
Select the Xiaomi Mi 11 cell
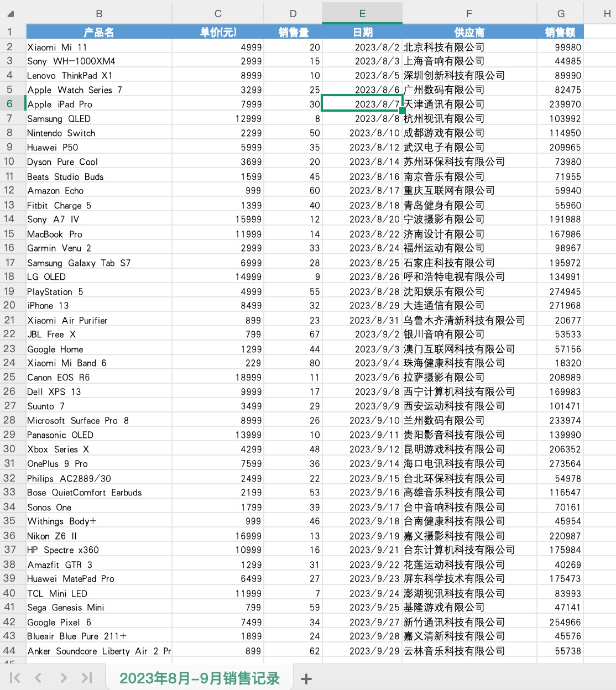click(x=99, y=47)
